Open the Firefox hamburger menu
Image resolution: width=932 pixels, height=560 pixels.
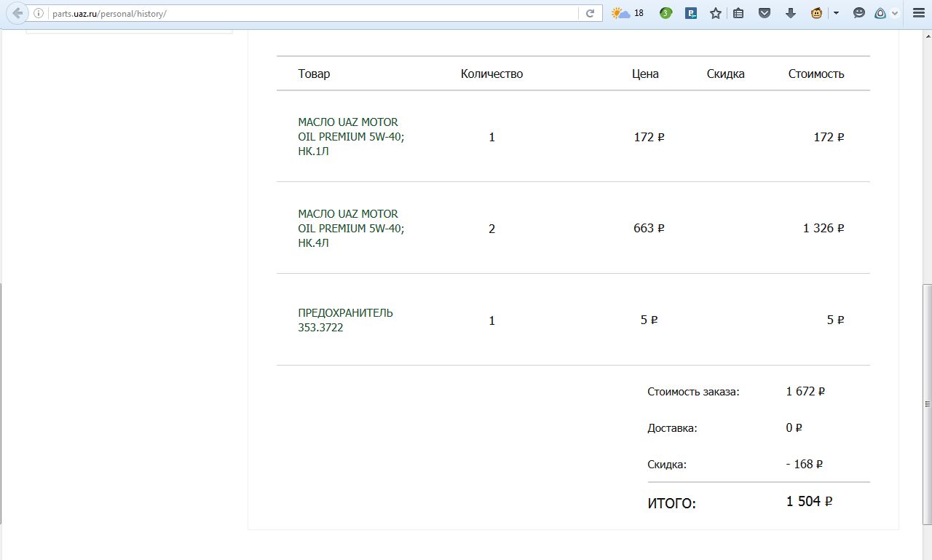pyautogui.click(x=918, y=13)
